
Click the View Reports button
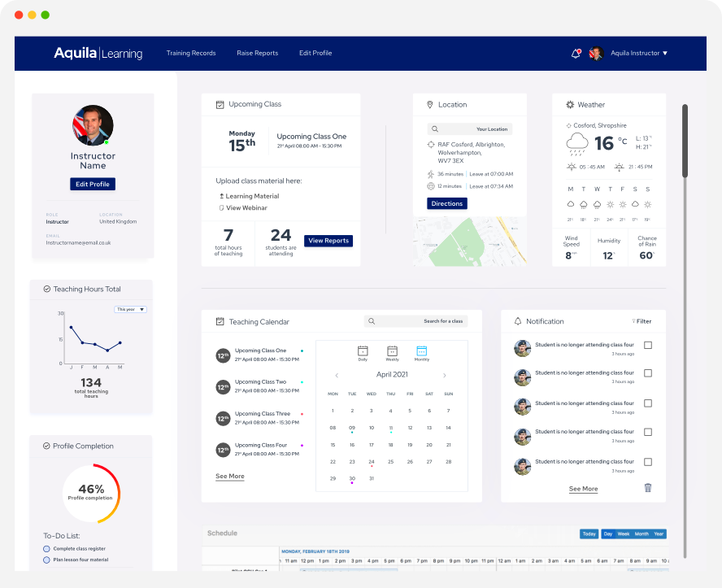[x=328, y=241]
